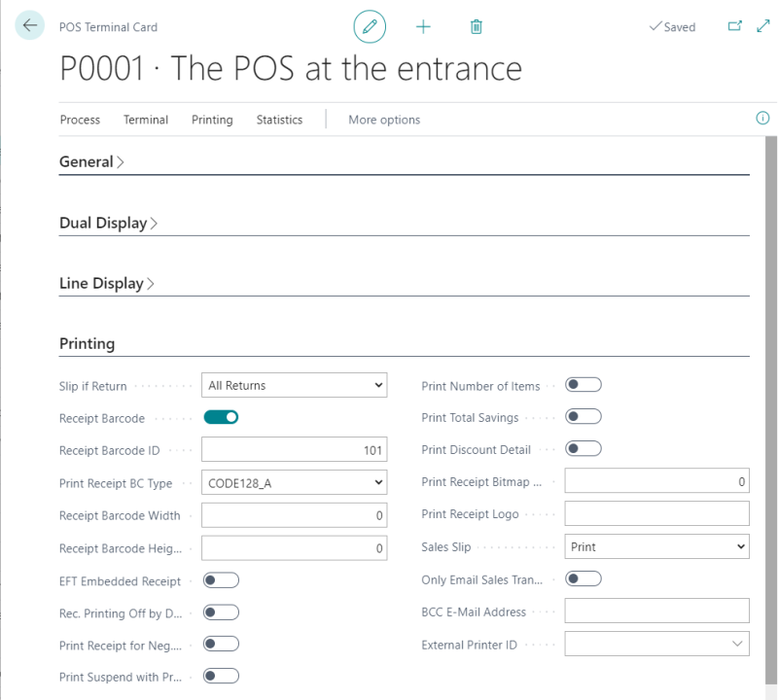The width and height of the screenshot is (778, 700).
Task: Open the Process menu
Action: pyautogui.click(x=80, y=120)
